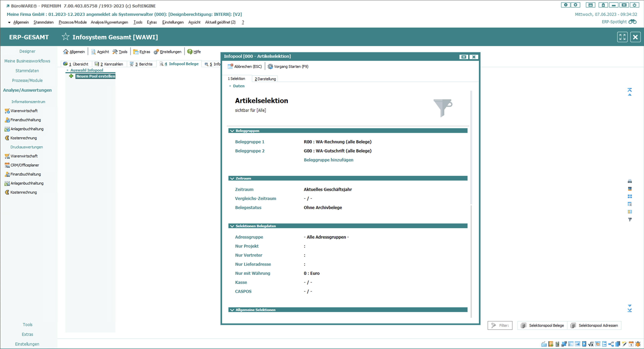Click the ERP-Spotlight binoculars icon
Viewport: 644px width, 349px height.
632,22
